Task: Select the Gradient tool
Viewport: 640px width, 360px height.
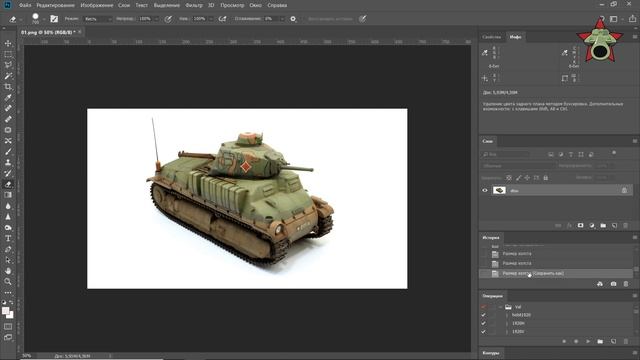Action: (x=8, y=195)
